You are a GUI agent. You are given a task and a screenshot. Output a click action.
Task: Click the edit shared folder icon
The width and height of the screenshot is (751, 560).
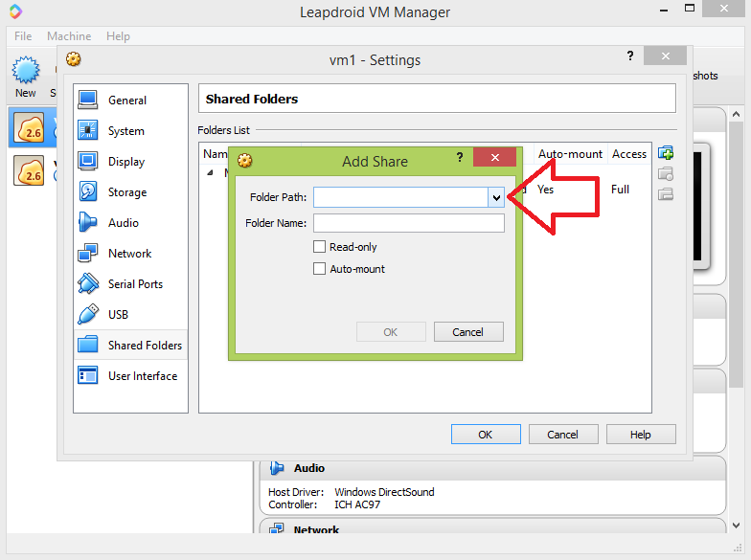[665, 174]
